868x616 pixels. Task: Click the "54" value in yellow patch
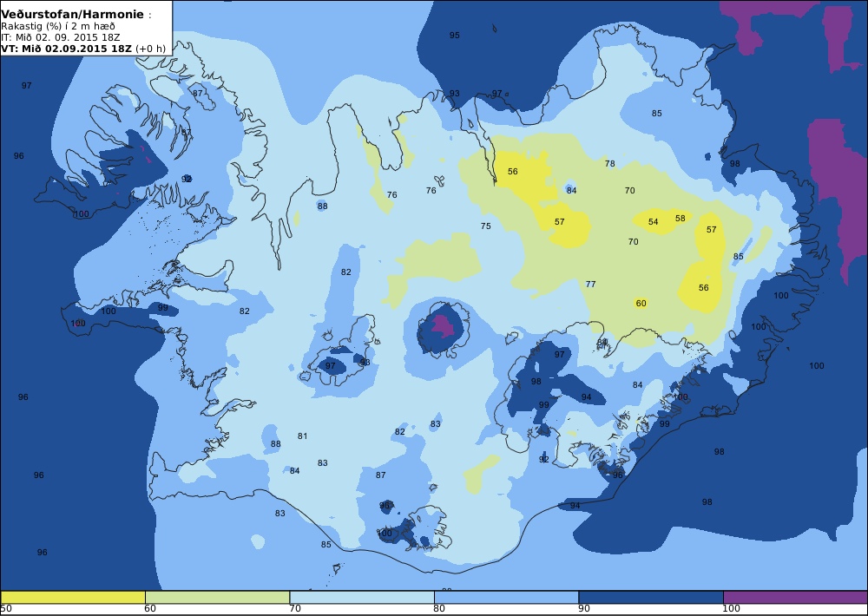point(654,221)
